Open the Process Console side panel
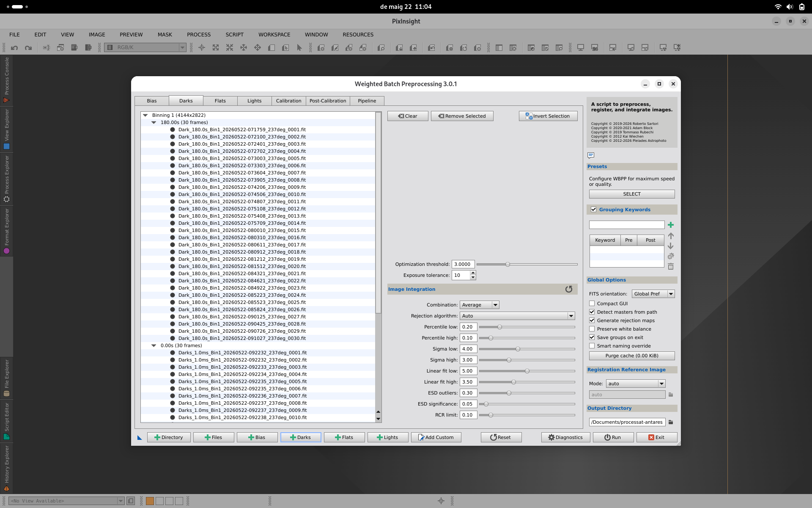The height and width of the screenshot is (508, 812). pyautogui.click(x=6, y=80)
